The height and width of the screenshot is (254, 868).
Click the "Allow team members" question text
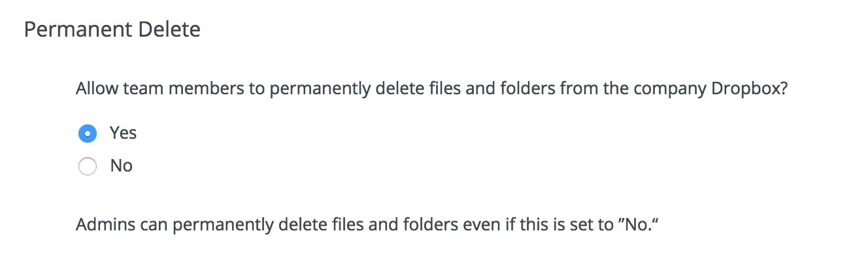[x=431, y=89]
